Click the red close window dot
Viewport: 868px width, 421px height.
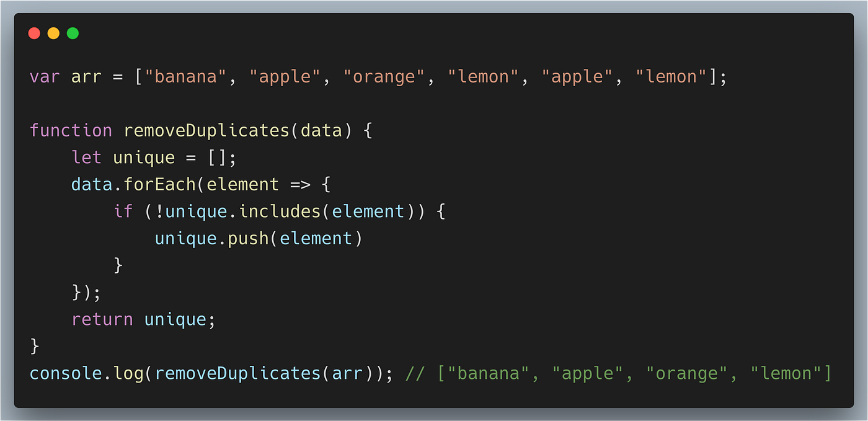click(34, 33)
